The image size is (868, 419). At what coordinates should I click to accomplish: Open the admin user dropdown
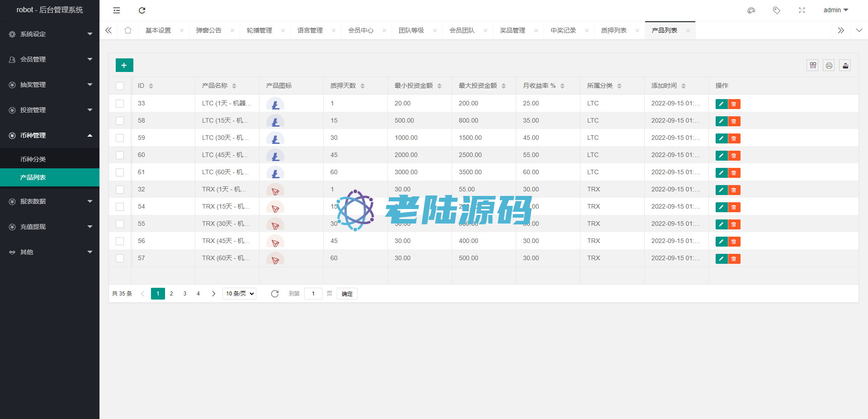(835, 10)
